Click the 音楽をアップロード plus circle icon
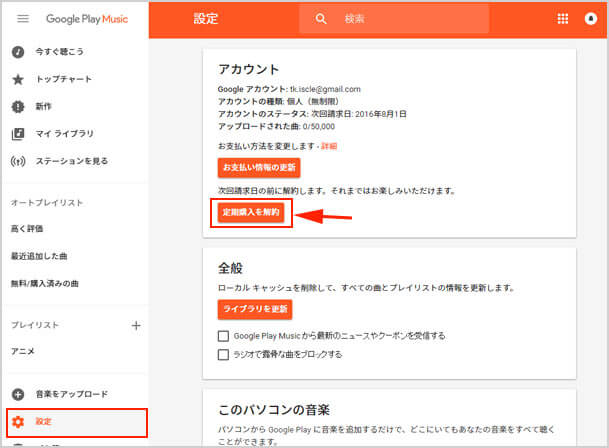Viewport: 609px width, 448px height. [x=18, y=394]
